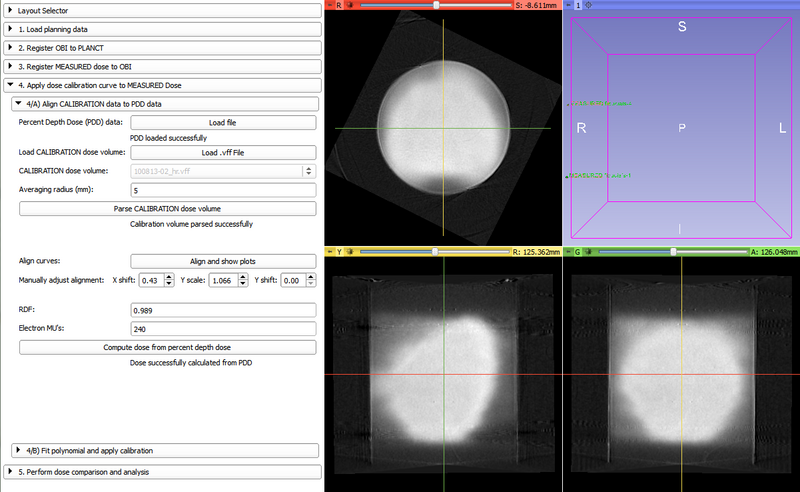Expand the Layout Selector section
The height and width of the screenshot is (492, 800).
160,10
